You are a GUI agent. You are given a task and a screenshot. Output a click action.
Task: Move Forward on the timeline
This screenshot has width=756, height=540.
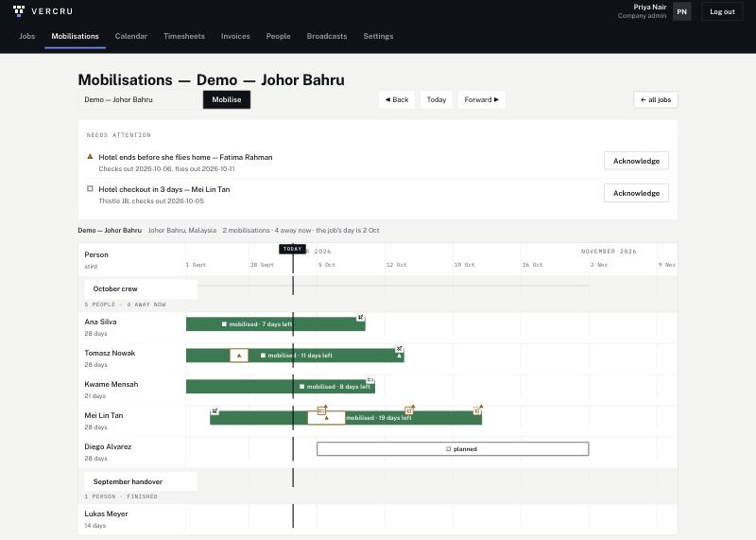pyautogui.click(x=481, y=99)
